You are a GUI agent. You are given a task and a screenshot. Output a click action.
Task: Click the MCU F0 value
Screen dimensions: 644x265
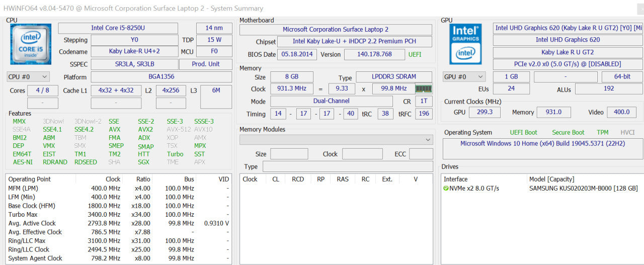coord(214,51)
